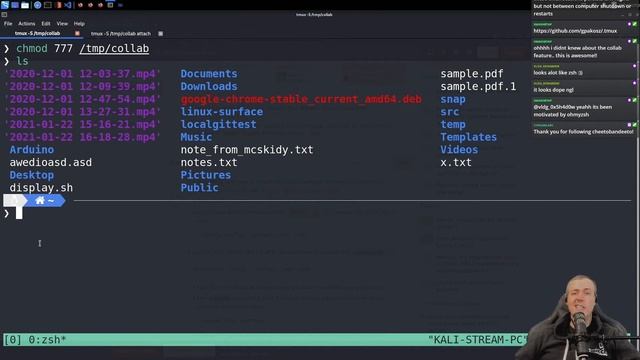Viewport: 640px width, 360px height.
Task: Close the 'tmux -S /tmp/collab' tab
Action: pos(77,33)
